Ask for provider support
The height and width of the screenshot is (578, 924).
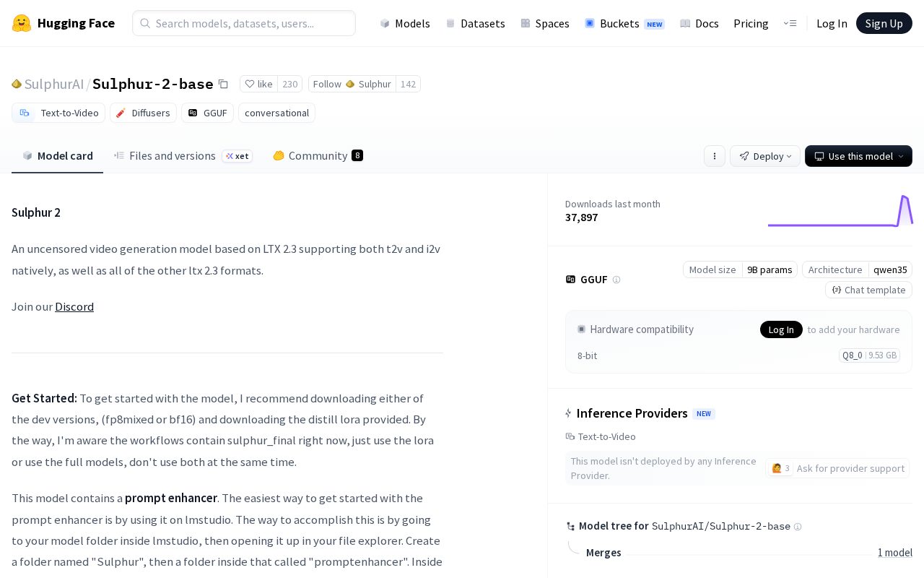point(837,468)
